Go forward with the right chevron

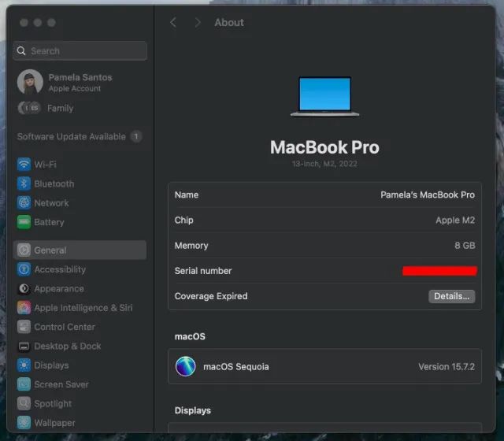(x=198, y=23)
